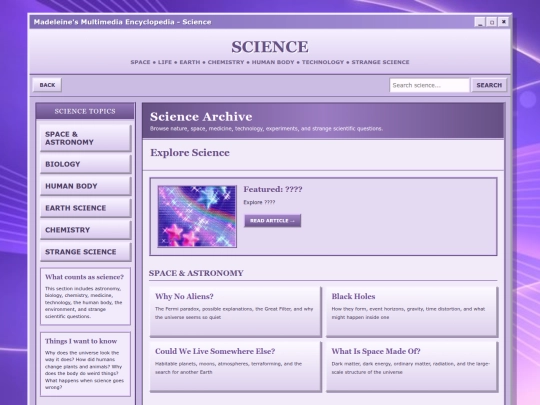Click the SCIENCE TOPICS sidebar header
Image resolution: width=540 pixels, height=405 pixels.
click(85, 111)
